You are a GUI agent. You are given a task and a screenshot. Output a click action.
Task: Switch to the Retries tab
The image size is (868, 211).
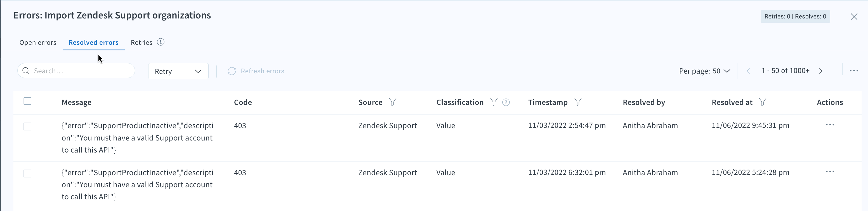(x=141, y=43)
